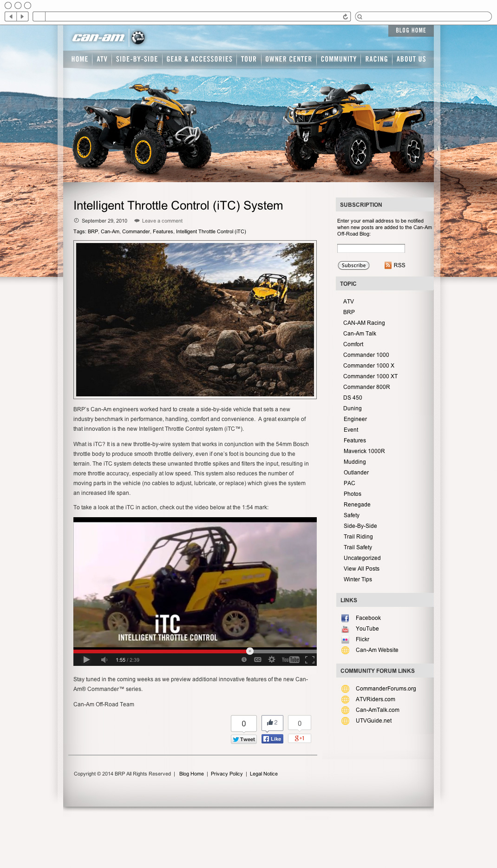Click globe icon beside Can-Am Website
The image size is (497, 868).
(345, 650)
